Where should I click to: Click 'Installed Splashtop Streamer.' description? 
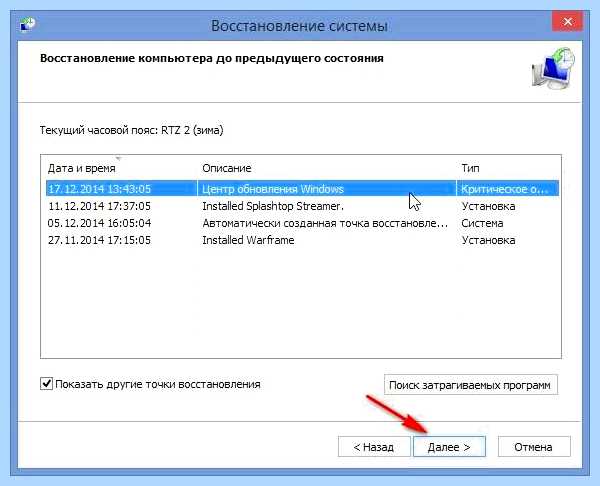[x=273, y=206]
